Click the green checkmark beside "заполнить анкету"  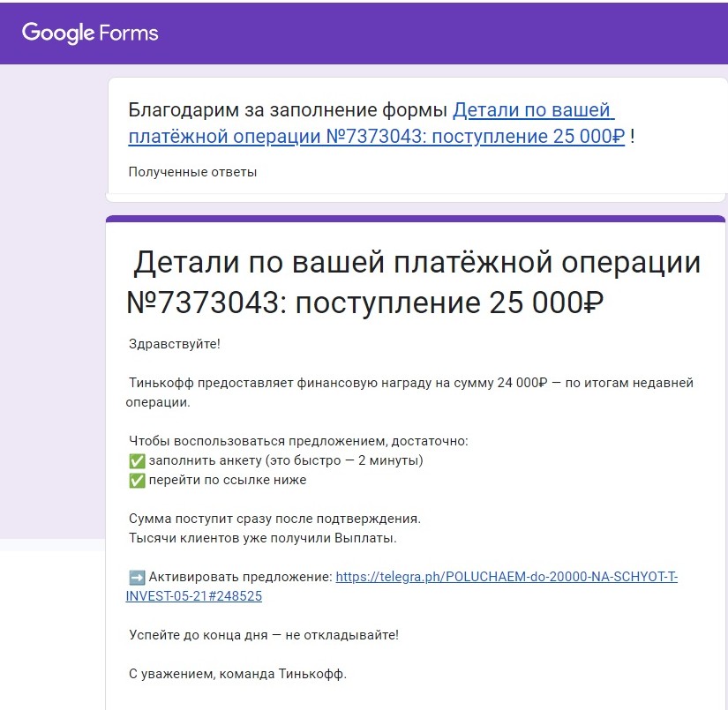click(x=137, y=460)
